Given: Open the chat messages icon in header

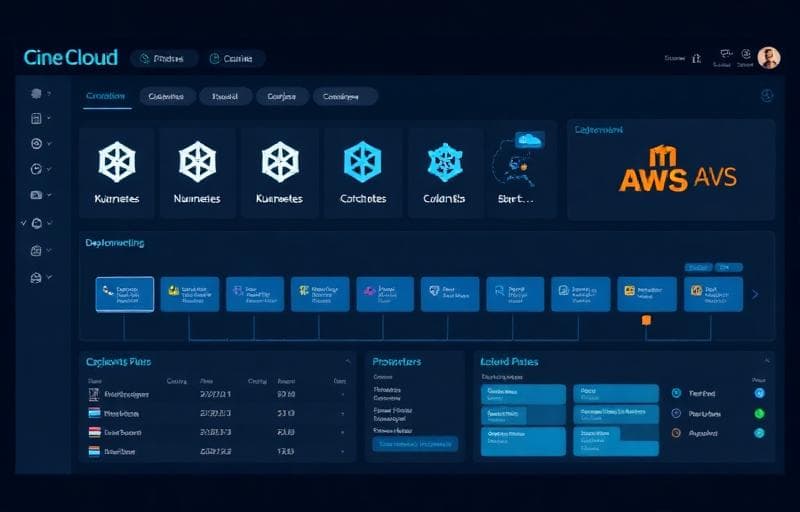Looking at the screenshot, I should tap(726, 55).
